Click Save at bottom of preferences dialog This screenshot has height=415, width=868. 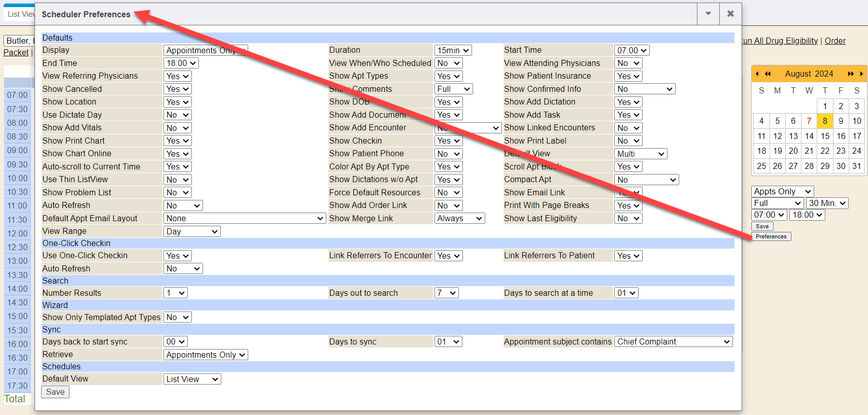coord(55,392)
